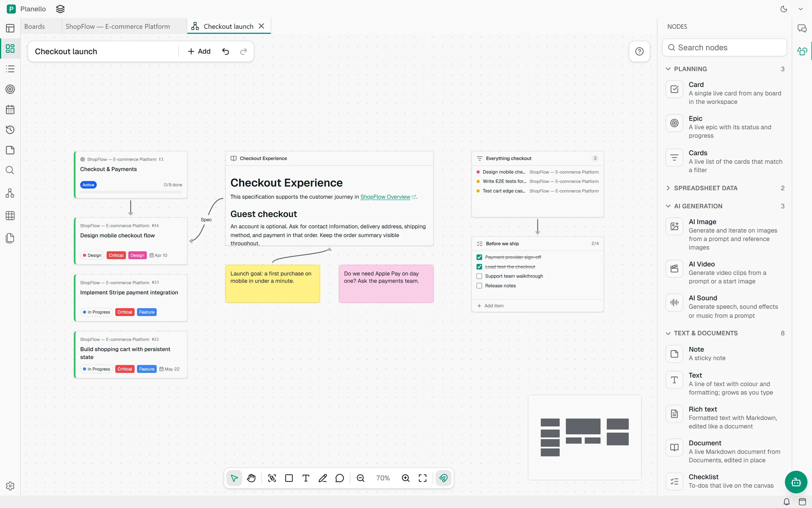Click the fit-to-screen icon
This screenshot has height=508, width=812.
pos(423,478)
